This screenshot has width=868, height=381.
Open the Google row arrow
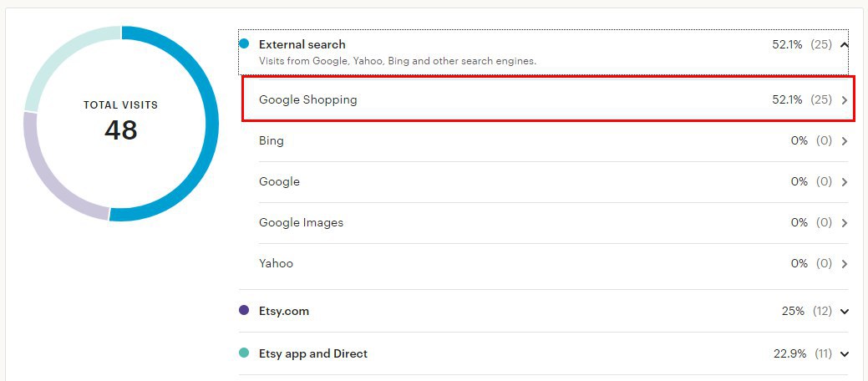(845, 182)
